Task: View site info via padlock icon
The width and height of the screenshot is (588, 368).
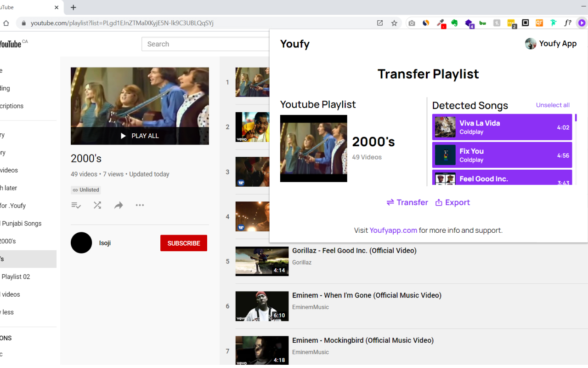Action: tap(23, 23)
